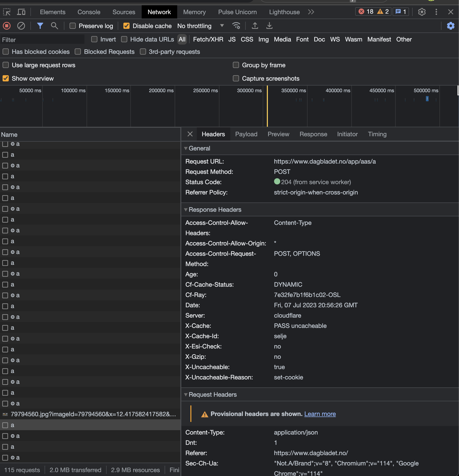Open DevTools settings
This screenshot has height=476, width=459.
pos(422,12)
